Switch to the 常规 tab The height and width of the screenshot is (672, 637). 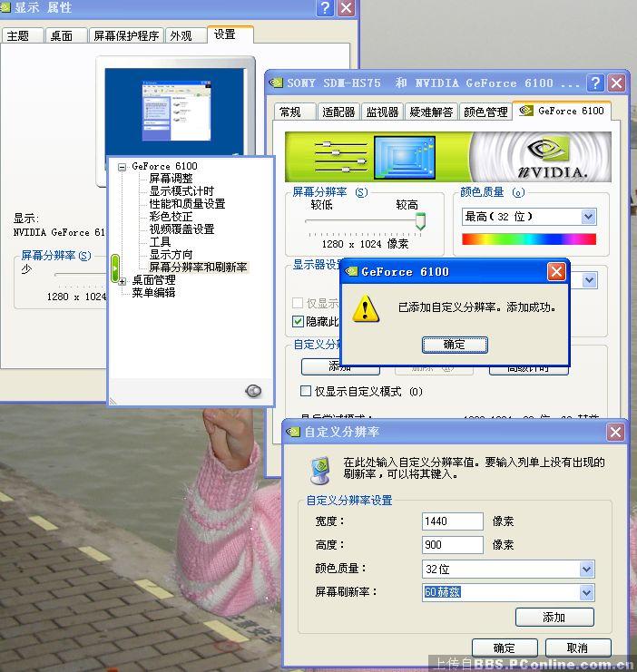click(x=295, y=112)
